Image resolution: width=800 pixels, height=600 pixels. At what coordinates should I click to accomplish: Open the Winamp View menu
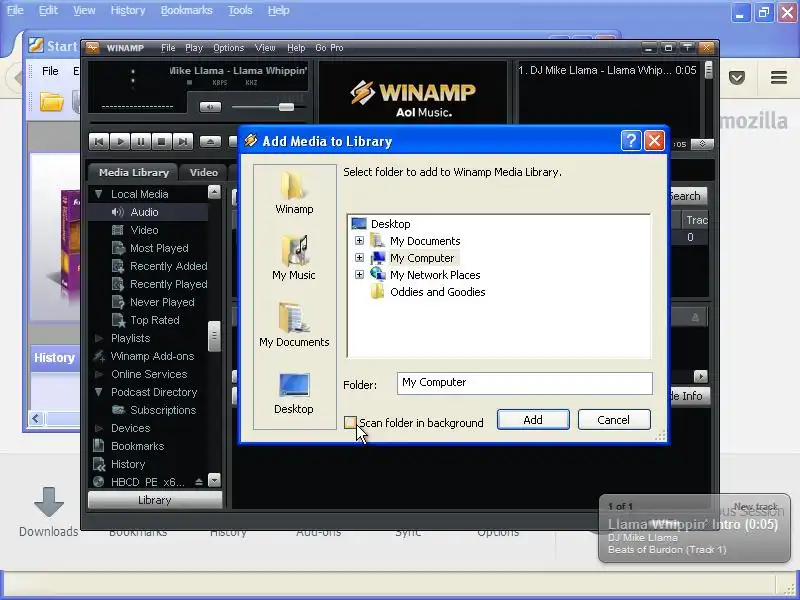click(x=265, y=48)
